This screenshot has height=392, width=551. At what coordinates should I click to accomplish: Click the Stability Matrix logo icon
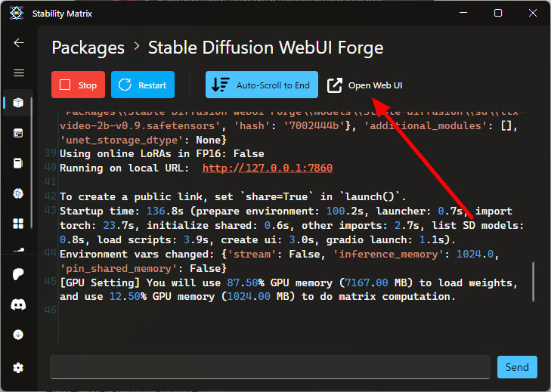(17, 14)
